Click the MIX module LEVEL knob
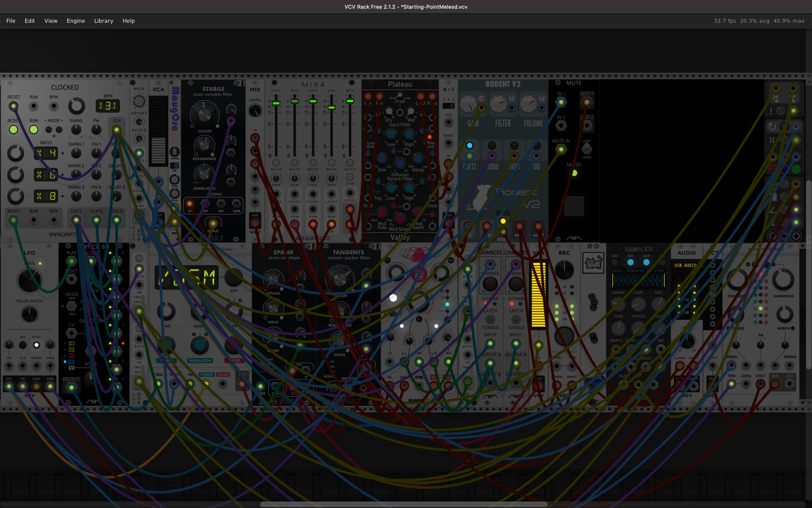The height and width of the screenshot is (508, 812). (x=255, y=111)
